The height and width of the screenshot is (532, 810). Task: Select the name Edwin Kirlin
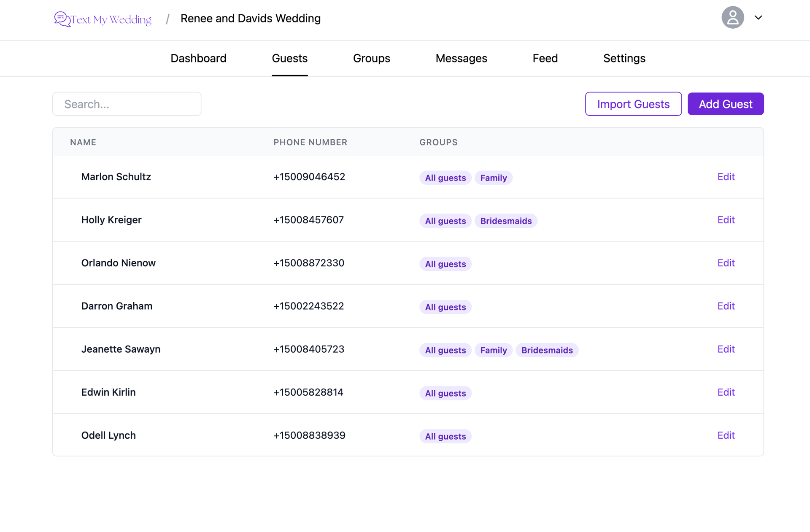[x=108, y=392]
